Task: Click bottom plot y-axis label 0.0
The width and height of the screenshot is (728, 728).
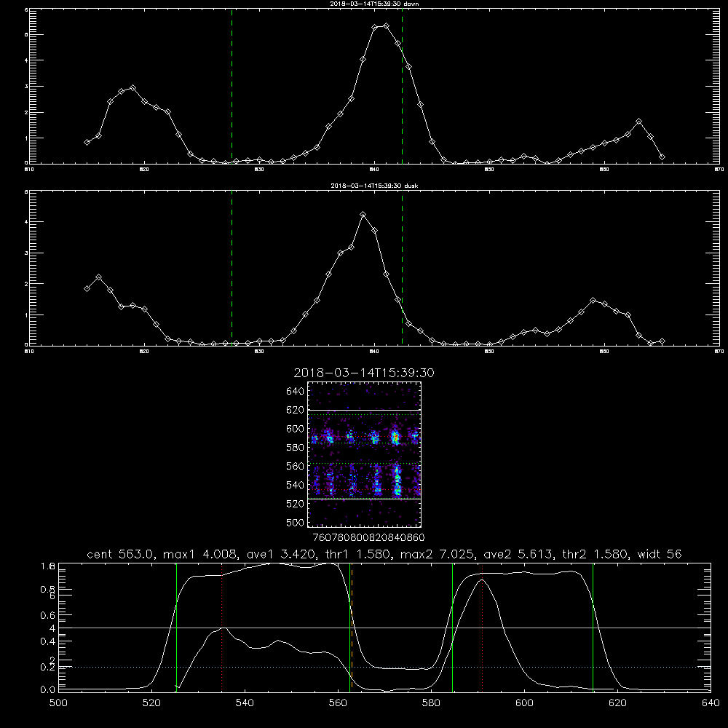Action: (48, 690)
